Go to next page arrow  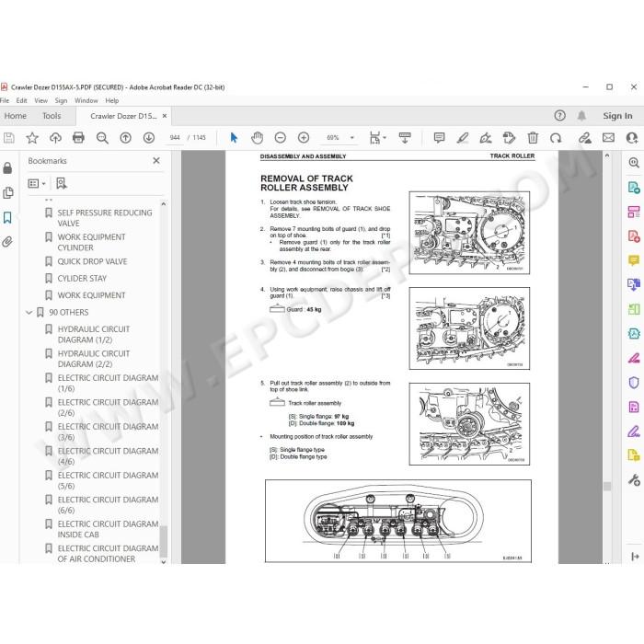[x=149, y=138]
